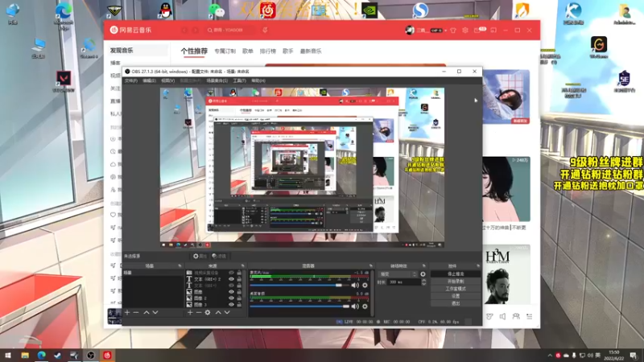Open OBS 设置 from controls
The height and width of the screenshot is (362, 644).
(456, 296)
